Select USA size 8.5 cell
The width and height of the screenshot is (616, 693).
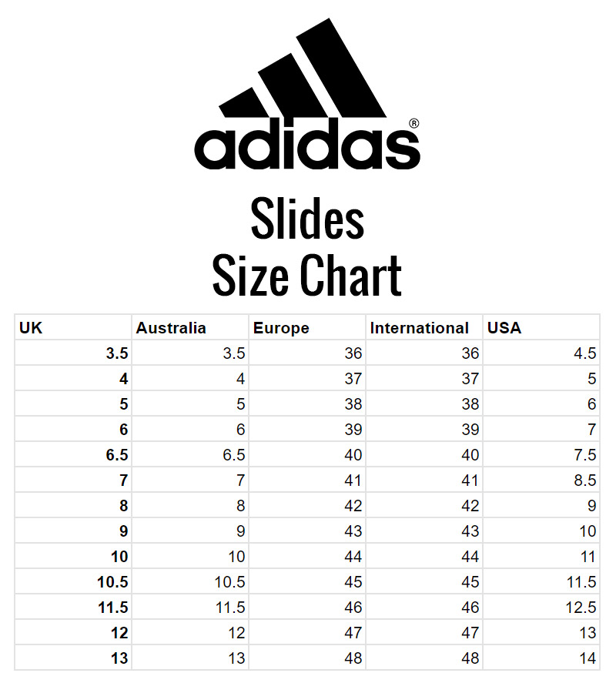[541, 480]
